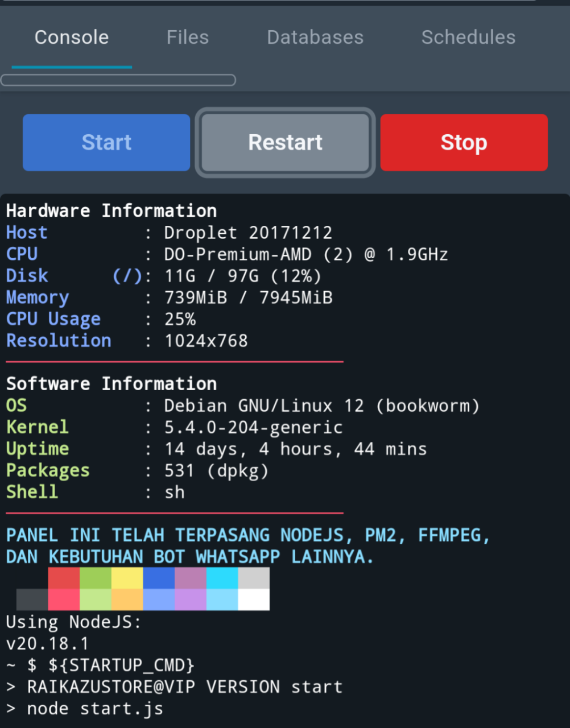
Task: Select the orange color block, bottom row
Action: [127, 599]
